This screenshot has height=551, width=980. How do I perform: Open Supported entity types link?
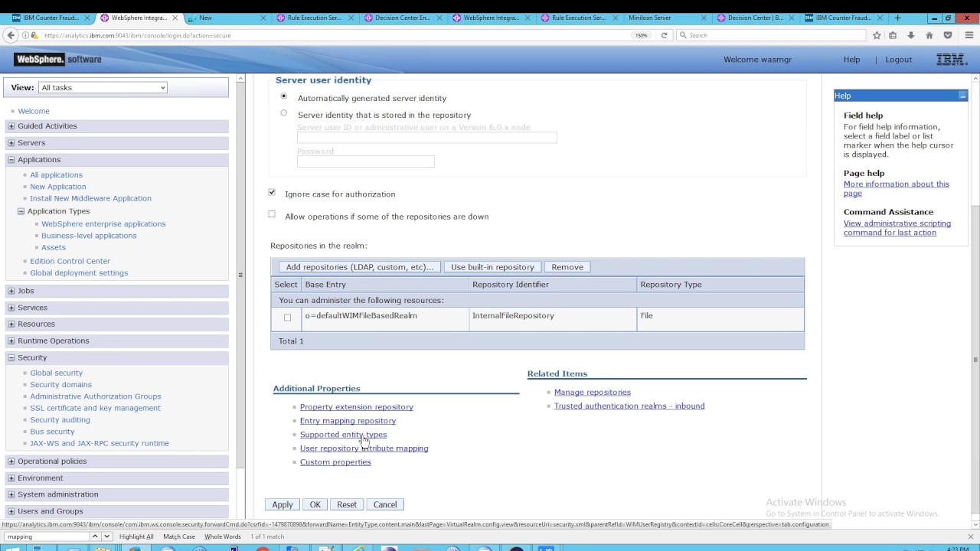click(343, 435)
